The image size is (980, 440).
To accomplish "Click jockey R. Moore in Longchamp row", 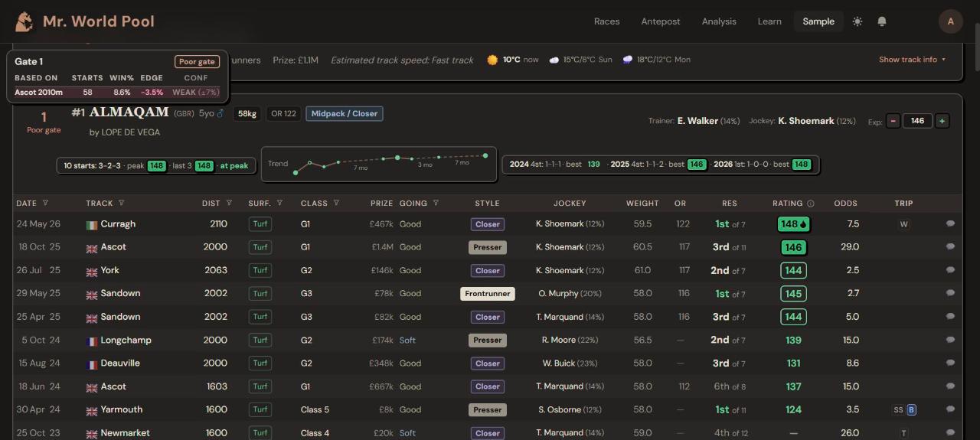I will [x=558, y=340].
